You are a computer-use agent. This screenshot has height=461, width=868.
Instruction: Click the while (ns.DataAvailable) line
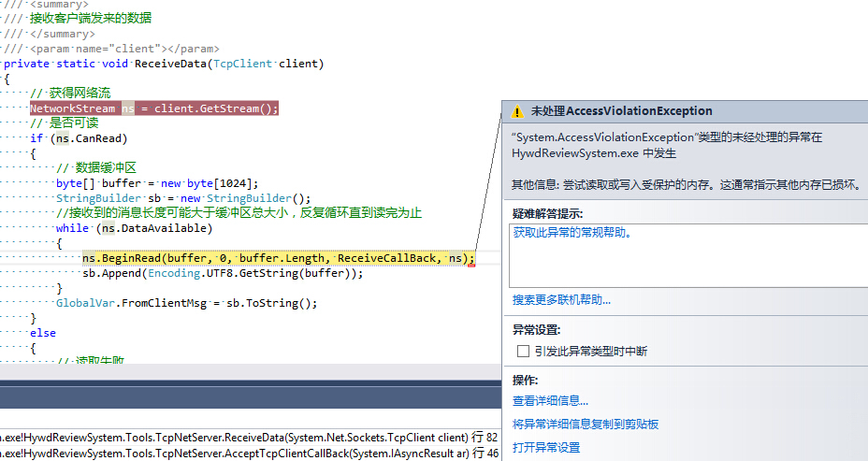tap(134, 228)
